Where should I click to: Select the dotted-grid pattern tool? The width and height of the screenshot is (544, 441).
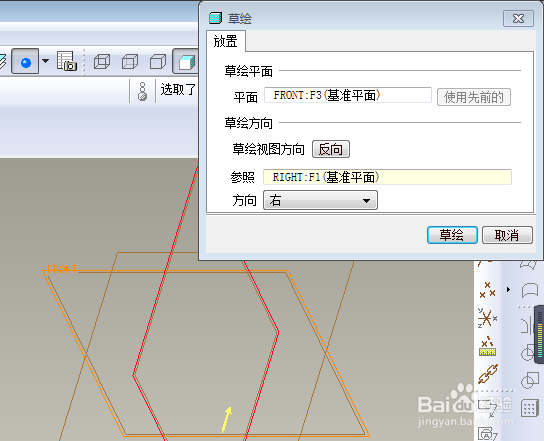tap(529, 408)
